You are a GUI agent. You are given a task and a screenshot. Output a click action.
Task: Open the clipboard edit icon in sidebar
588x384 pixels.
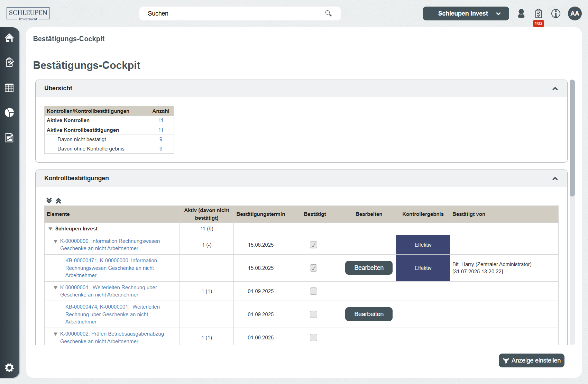pos(9,62)
